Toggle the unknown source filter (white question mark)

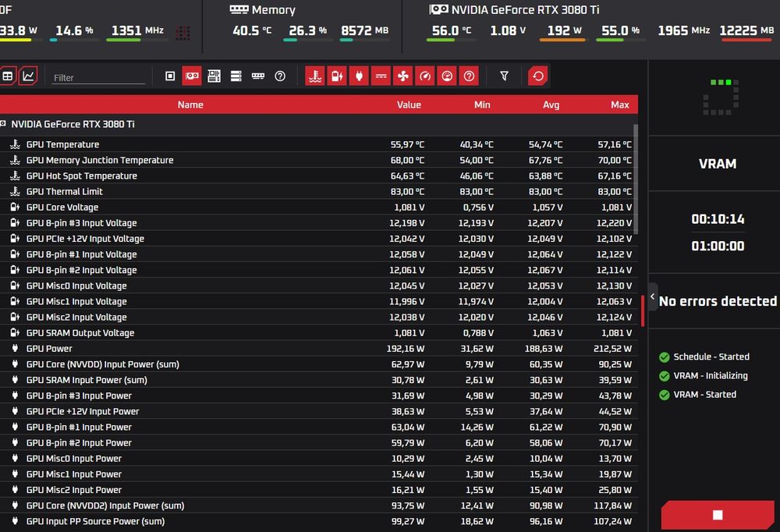click(x=280, y=76)
